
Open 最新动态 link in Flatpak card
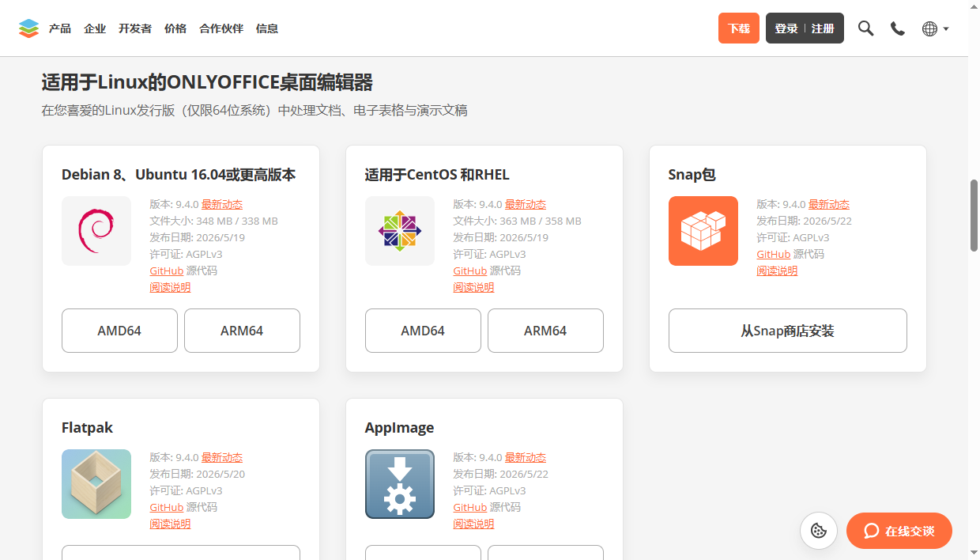click(x=222, y=457)
